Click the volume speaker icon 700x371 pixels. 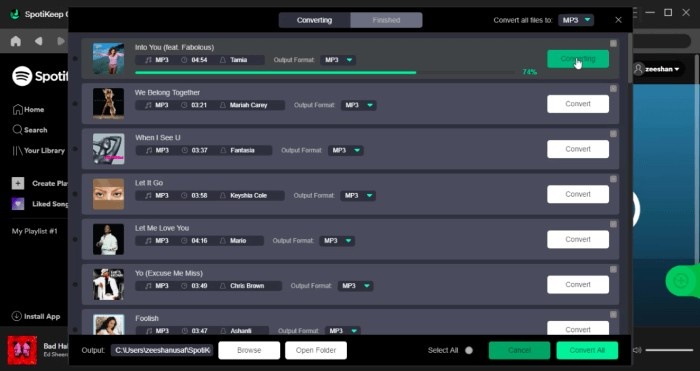point(638,350)
